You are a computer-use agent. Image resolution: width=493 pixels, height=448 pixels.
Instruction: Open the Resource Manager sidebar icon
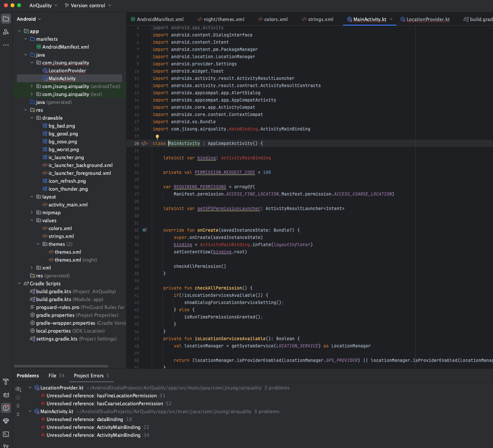click(x=6, y=32)
